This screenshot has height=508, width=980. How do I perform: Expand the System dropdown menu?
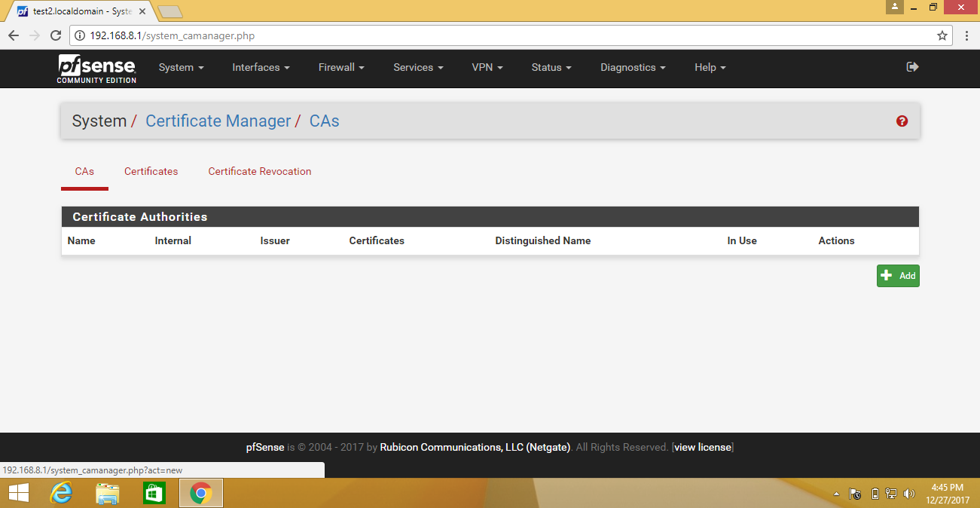[x=181, y=67]
